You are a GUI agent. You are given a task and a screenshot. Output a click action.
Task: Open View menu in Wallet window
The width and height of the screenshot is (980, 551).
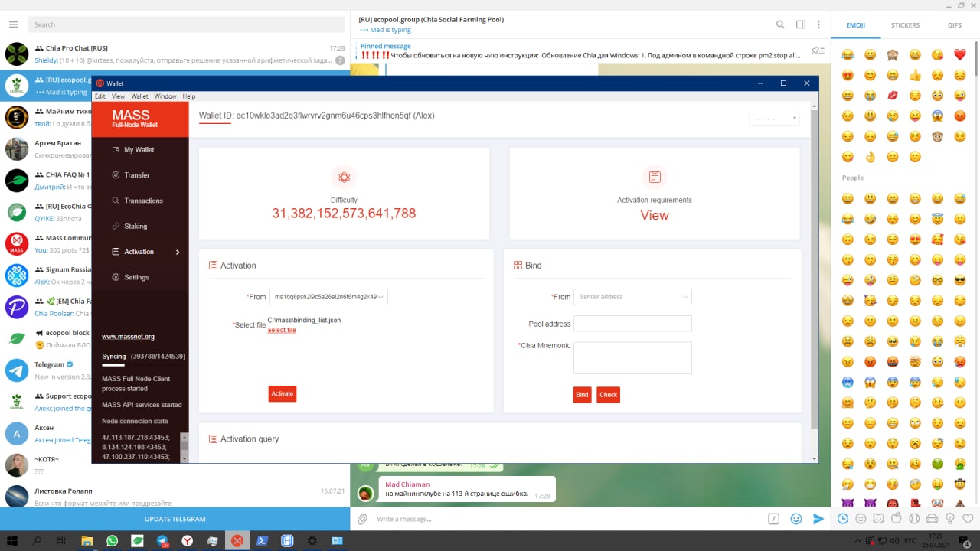tap(118, 96)
